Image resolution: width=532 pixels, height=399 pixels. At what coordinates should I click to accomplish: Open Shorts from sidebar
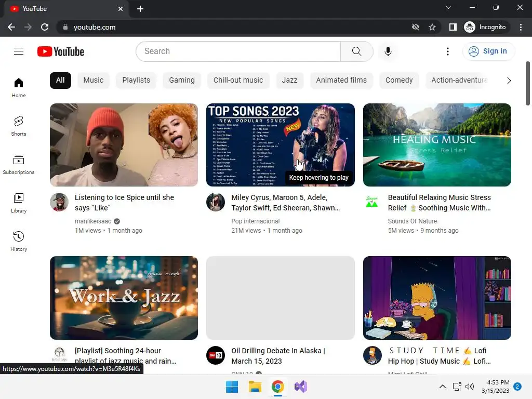[19, 126]
